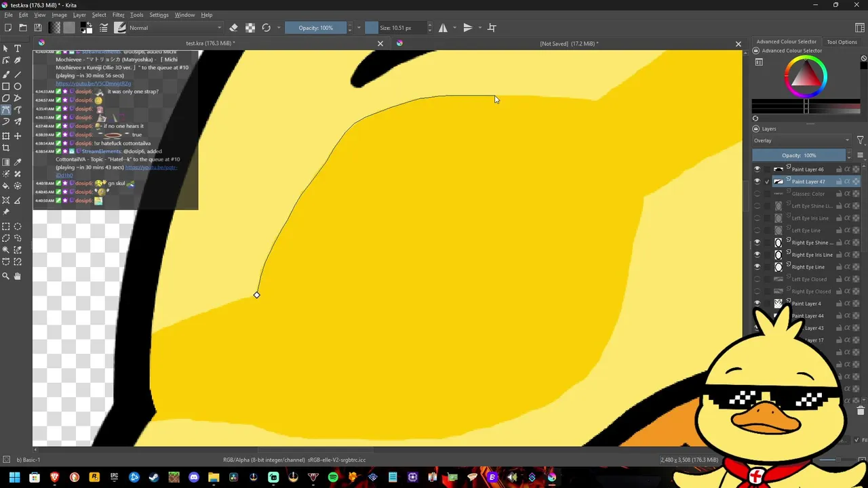
Task: Select the Zoom tool magnifier
Action: [6, 276]
